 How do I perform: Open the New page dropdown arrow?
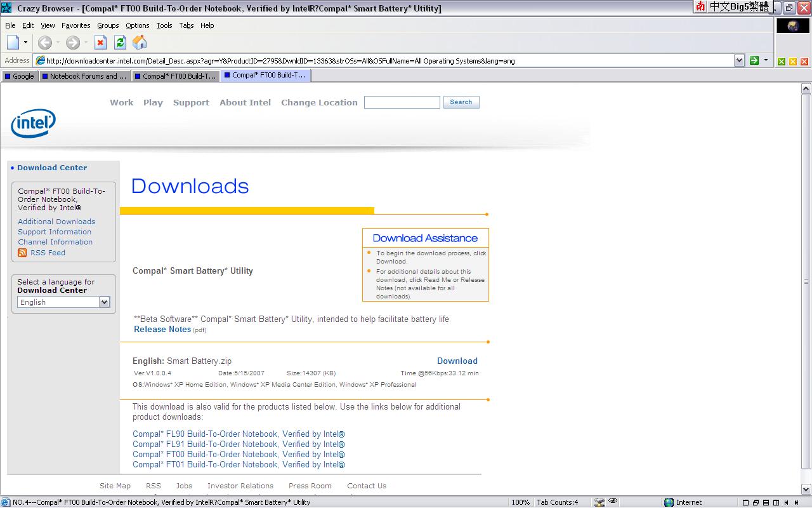[26, 43]
